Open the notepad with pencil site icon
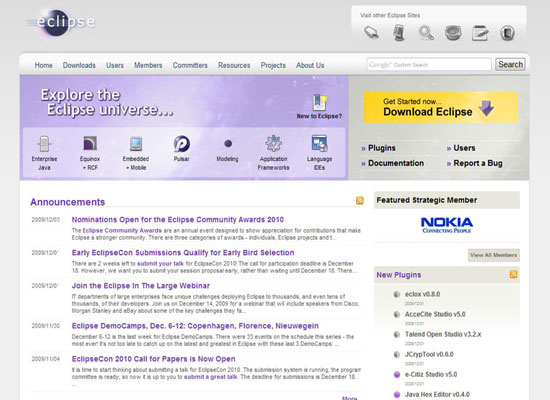 pos(480,33)
